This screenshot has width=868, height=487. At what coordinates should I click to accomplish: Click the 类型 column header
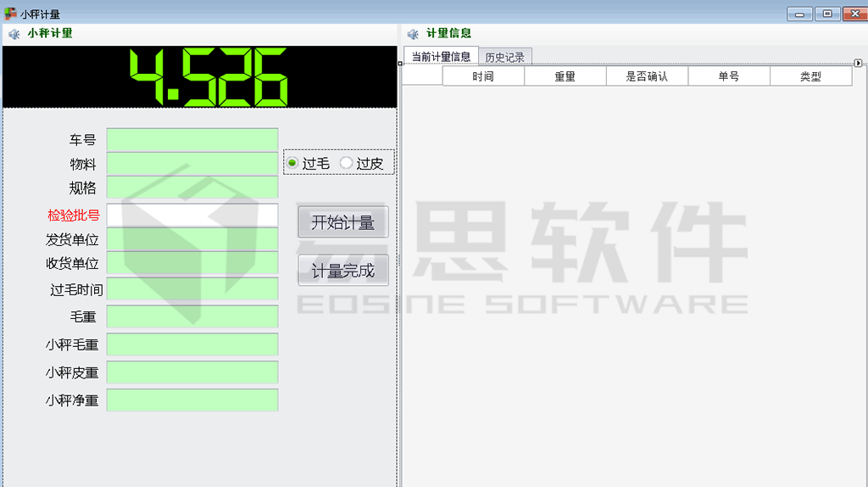(810, 76)
